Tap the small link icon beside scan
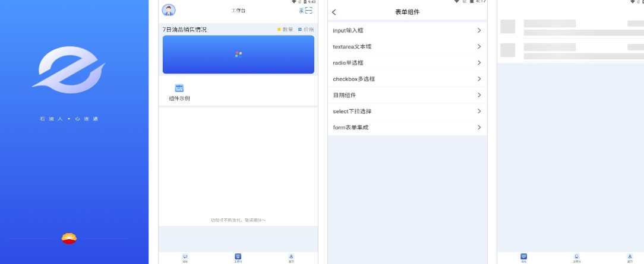644x264 pixels. click(x=301, y=10)
